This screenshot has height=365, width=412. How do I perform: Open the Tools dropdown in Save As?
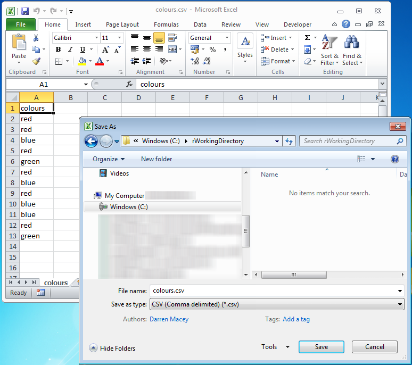pyautogui.click(x=275, y=347)
